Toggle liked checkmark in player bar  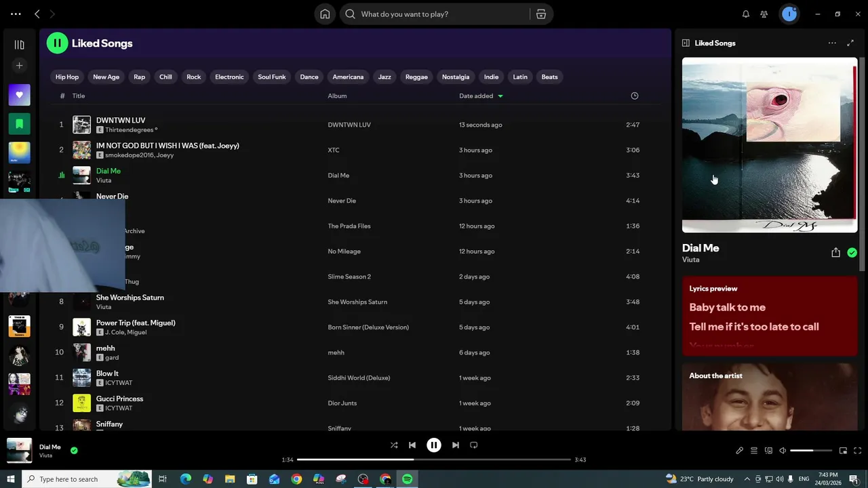click(74, 450)
